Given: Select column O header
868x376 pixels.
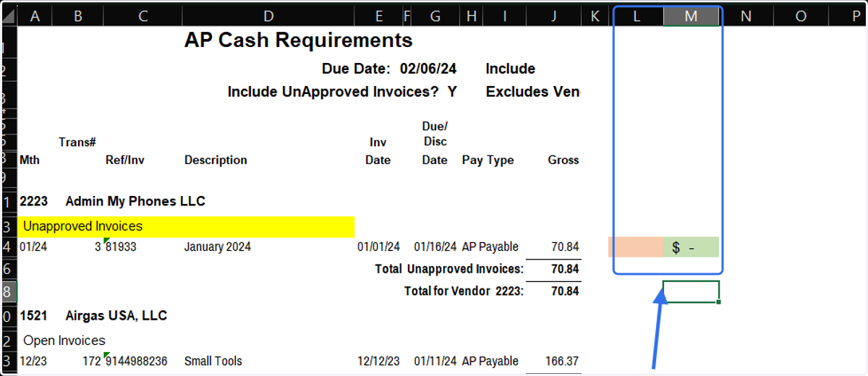Looking at the screenshot, I should pyautogui.click(x=801, y=16).
